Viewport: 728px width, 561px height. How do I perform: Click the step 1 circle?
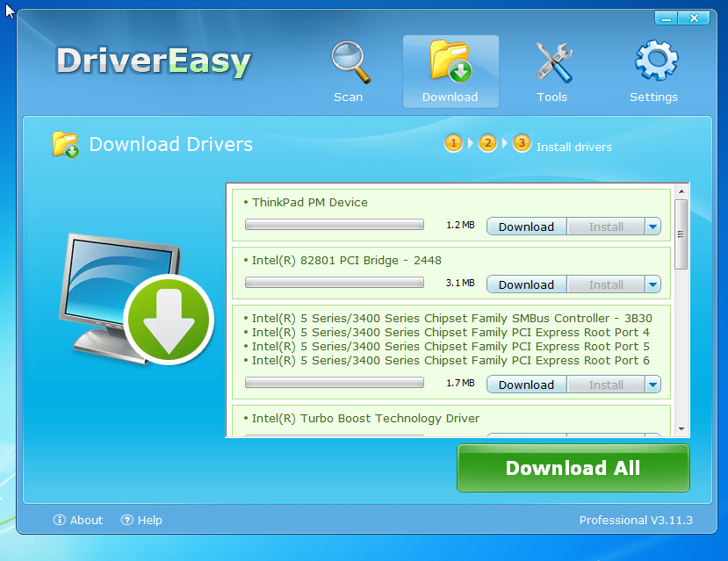click(x=454, y=143)
